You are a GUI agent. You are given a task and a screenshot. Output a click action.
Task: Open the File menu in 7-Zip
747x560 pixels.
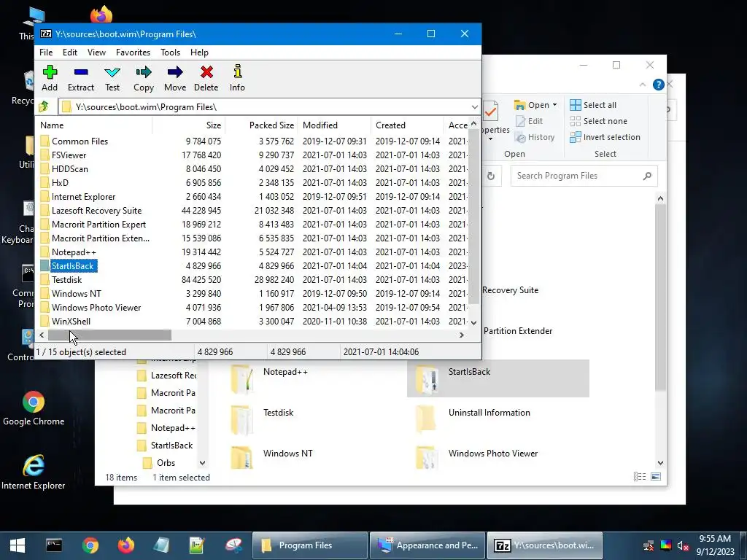pyautogui.click(x=46, y=52)
